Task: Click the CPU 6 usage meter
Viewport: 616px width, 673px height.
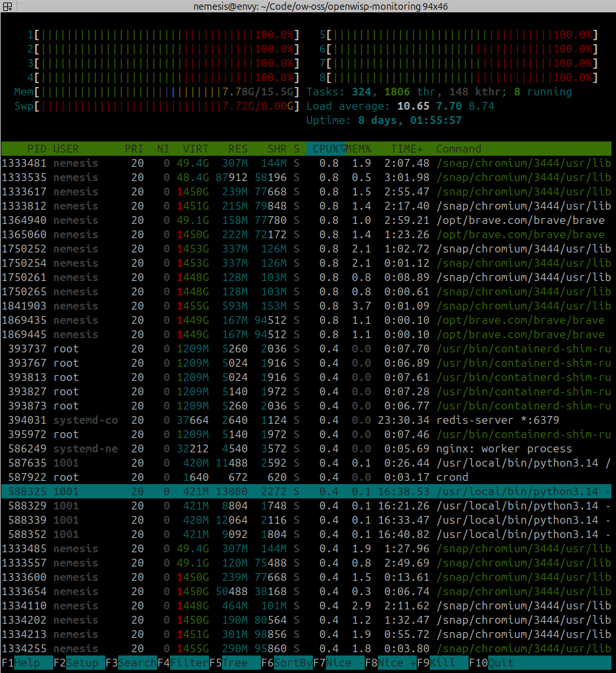Action: click(459, 49)
